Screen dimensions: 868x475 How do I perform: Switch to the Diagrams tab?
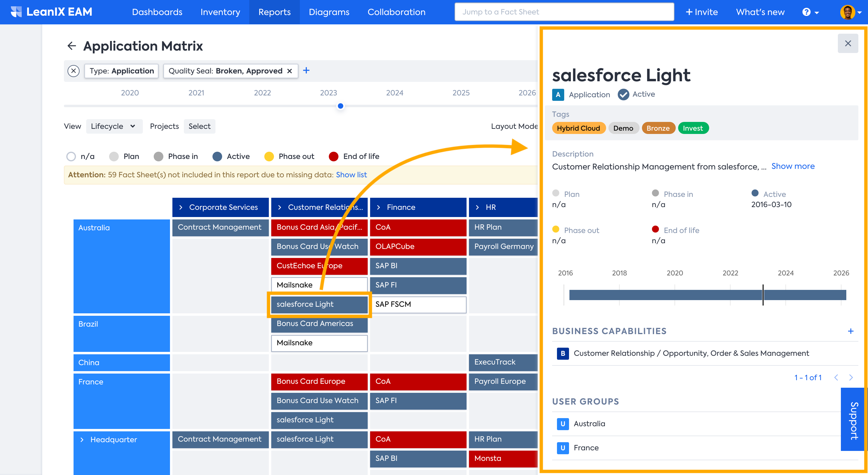click(x=329, y=12)
